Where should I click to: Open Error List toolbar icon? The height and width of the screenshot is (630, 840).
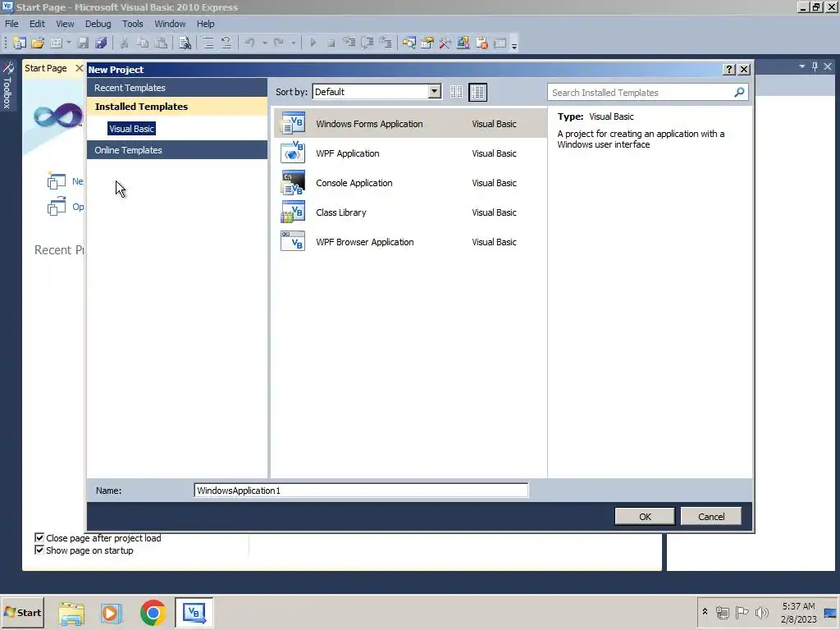click(482, 43)
